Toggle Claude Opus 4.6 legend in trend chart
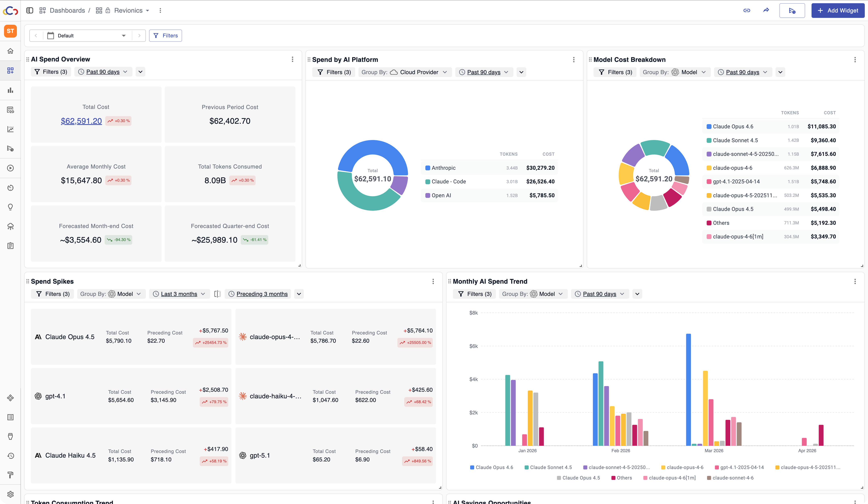Viewport: 868px width, 504px height. [x=491, y=467]
